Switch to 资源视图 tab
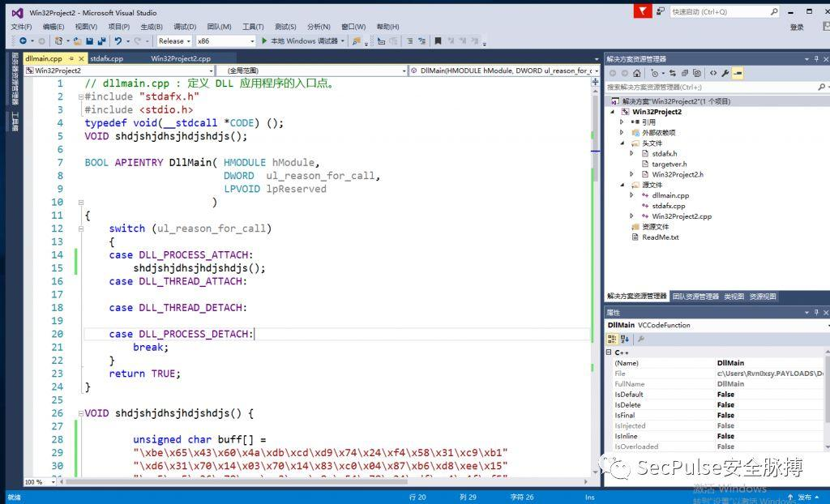 pyautogui.click(x=763, y=297)
